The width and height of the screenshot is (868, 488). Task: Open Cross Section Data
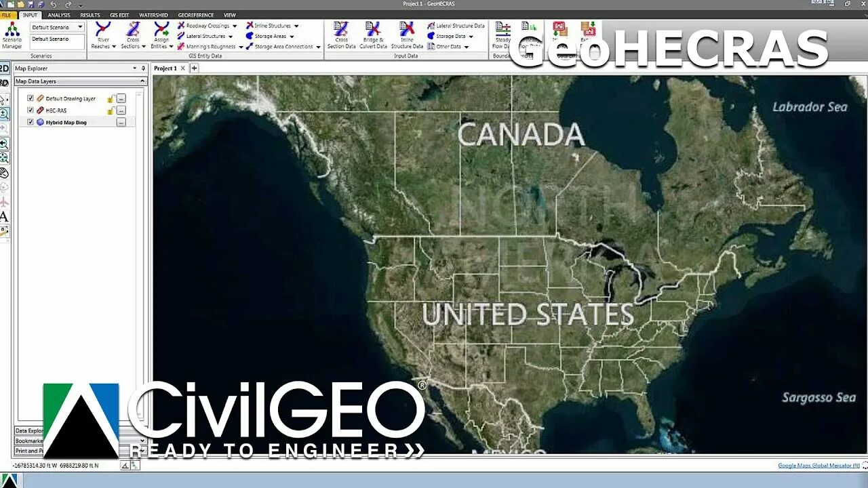(341, 36)
